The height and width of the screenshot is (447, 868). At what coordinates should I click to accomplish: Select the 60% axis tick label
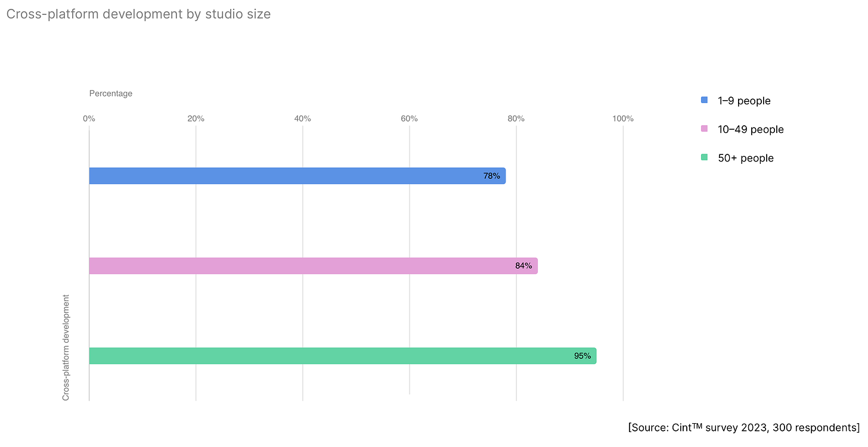[x=409, y=119]
